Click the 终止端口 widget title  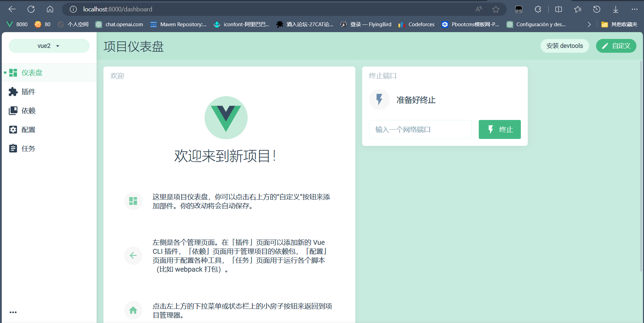coord(383,76)
